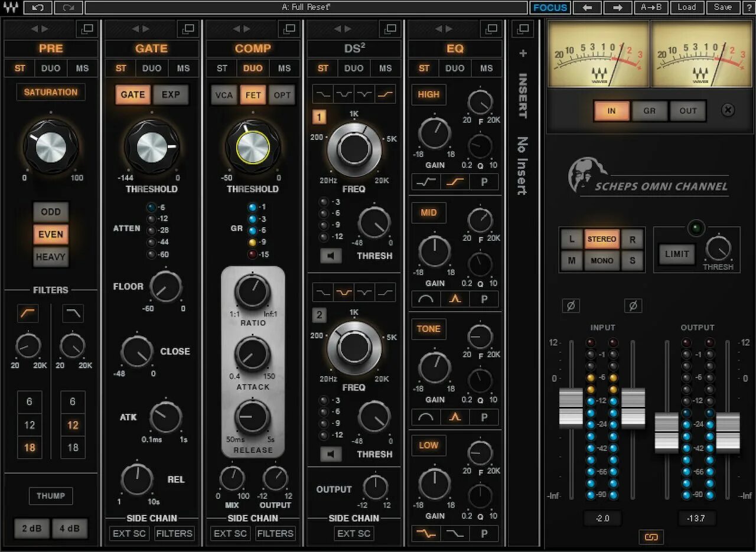Toggle the SATURATION switch in PRE
The width and height of the screenshot is (756, 552).
pos(51,92)
